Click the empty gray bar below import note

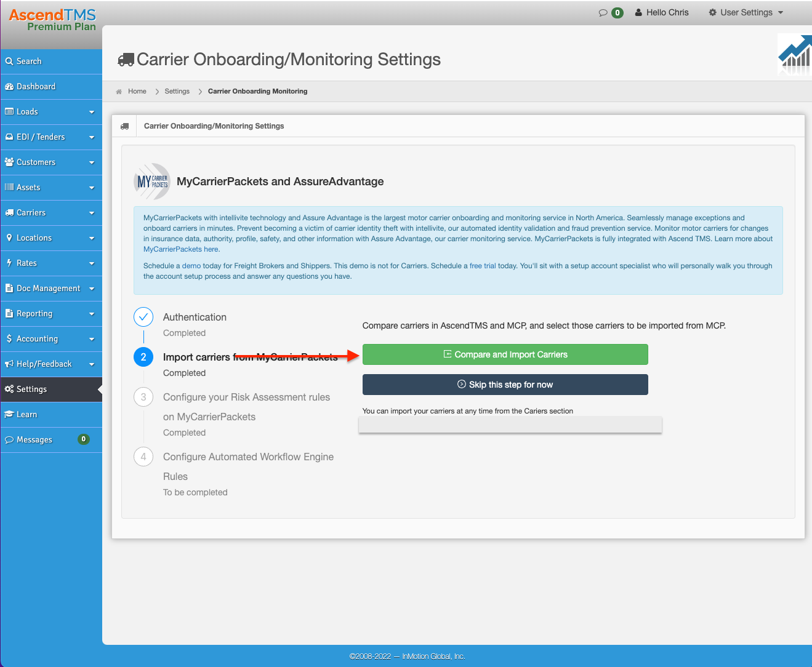510,425
